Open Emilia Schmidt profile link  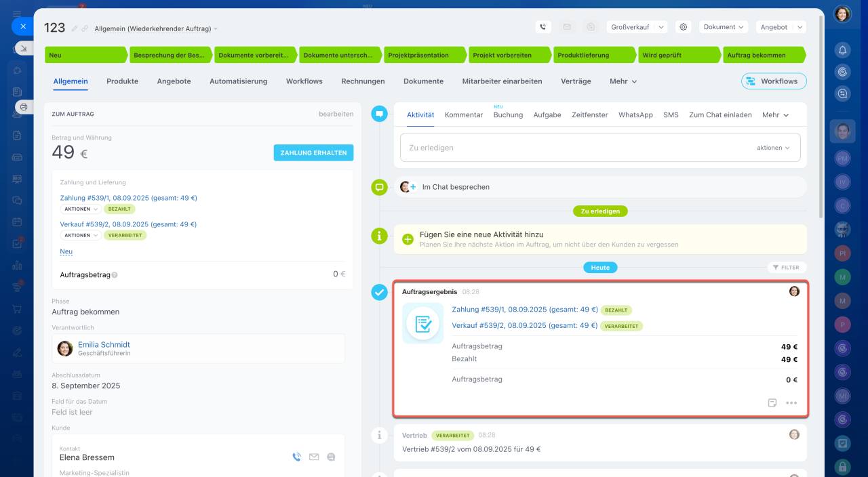tap(104, 344)
